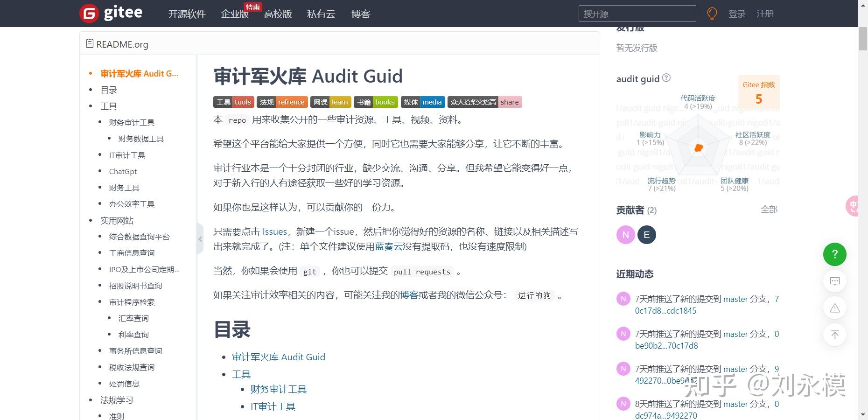Click the lightbulb icon in the top bar
The height and width of the screenshot is (420, 868).
[712, 14]
